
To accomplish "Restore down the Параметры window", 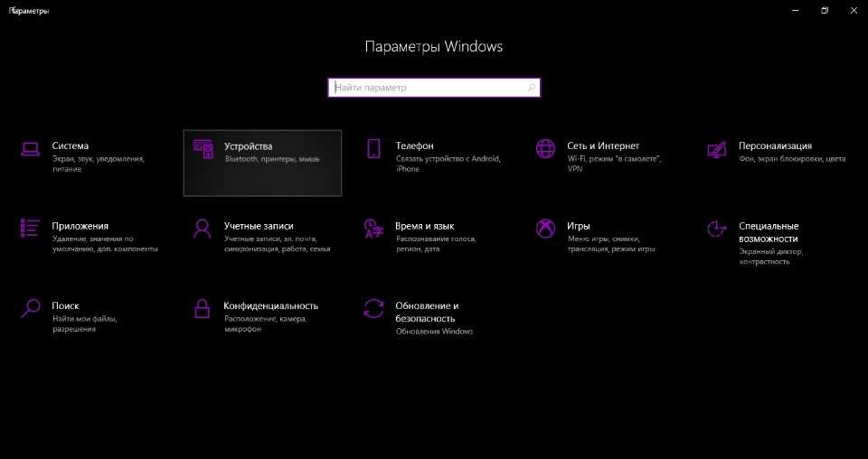I will 825,11.
